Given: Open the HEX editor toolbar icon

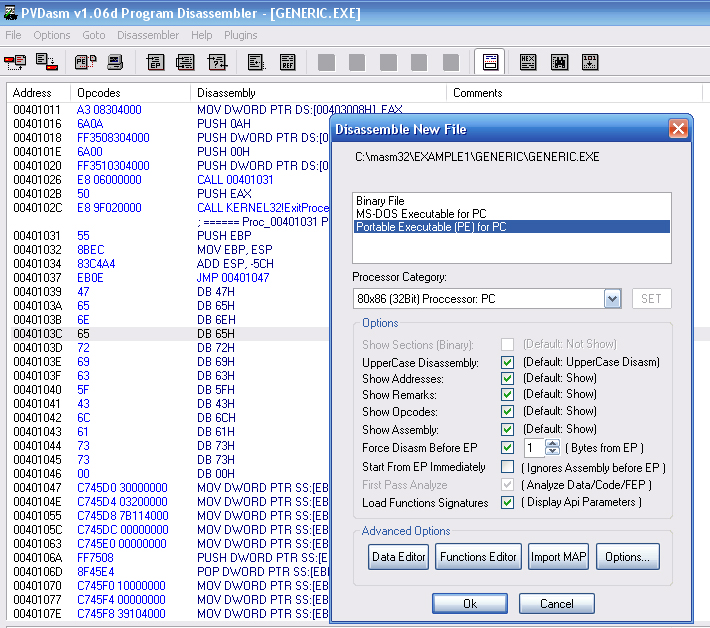Looking at the screenshot, I should click(528, 62).
